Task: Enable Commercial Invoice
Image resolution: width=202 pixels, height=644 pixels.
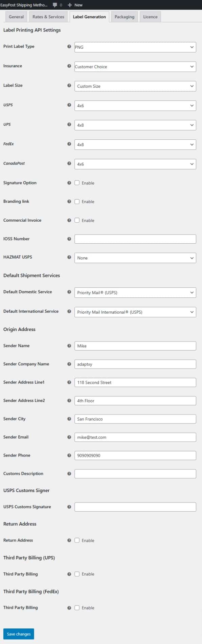Action: (77, 220)
